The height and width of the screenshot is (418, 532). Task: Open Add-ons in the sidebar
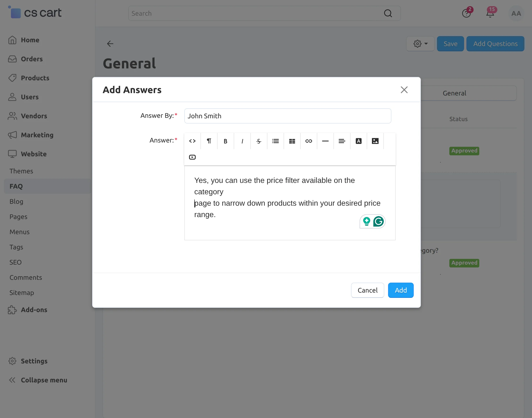27,310
